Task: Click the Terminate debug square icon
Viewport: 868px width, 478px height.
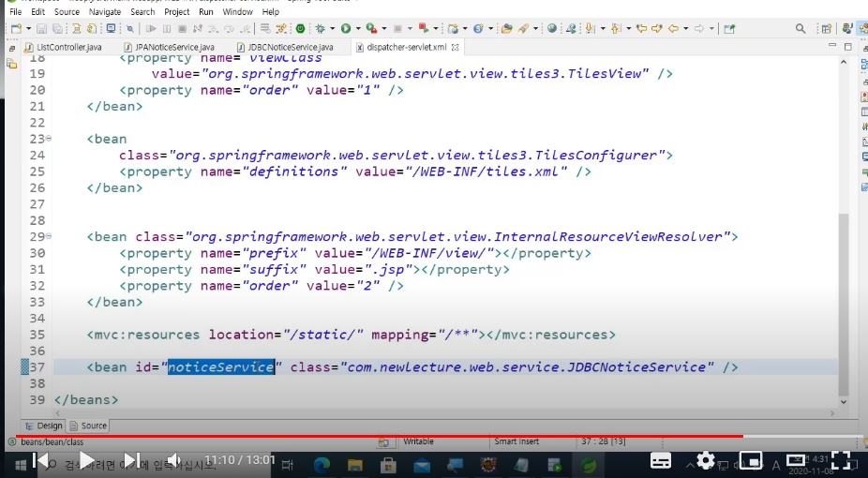Action: pyautogui.click(x=182, y=29)
